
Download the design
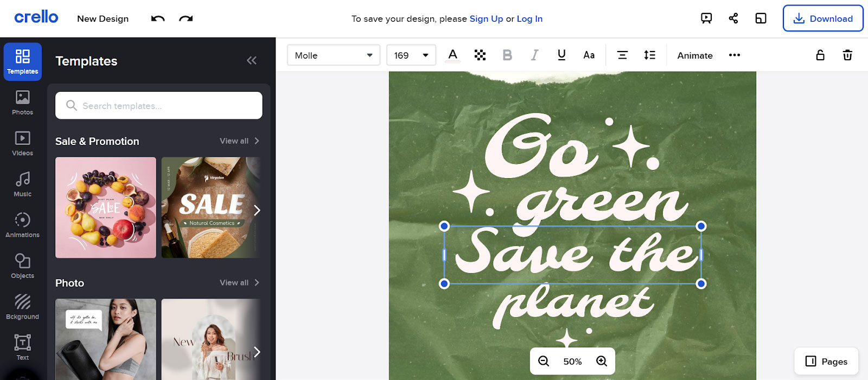(x=823, y=18)
